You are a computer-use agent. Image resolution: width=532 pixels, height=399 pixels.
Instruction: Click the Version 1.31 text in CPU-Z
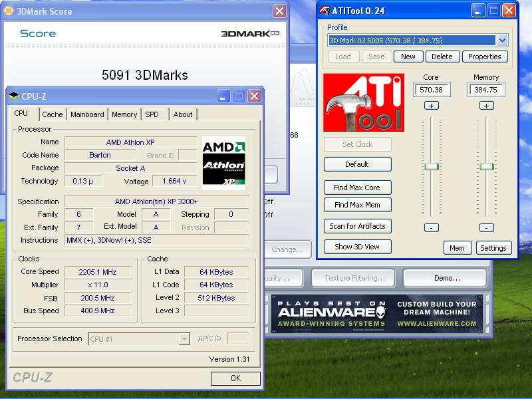[x=229, y=359]
